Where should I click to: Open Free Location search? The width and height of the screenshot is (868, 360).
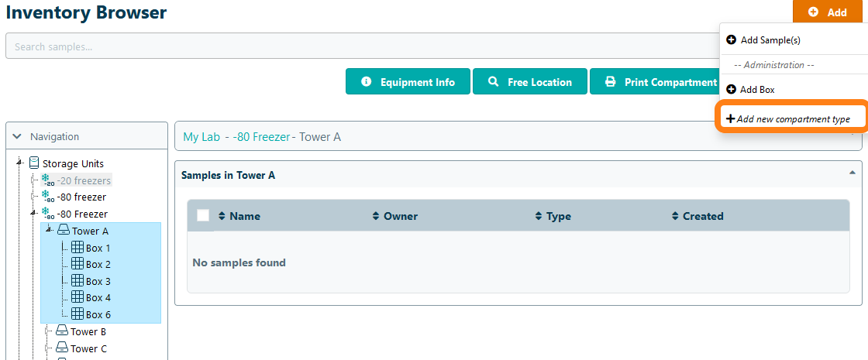[x=530, y=82]
